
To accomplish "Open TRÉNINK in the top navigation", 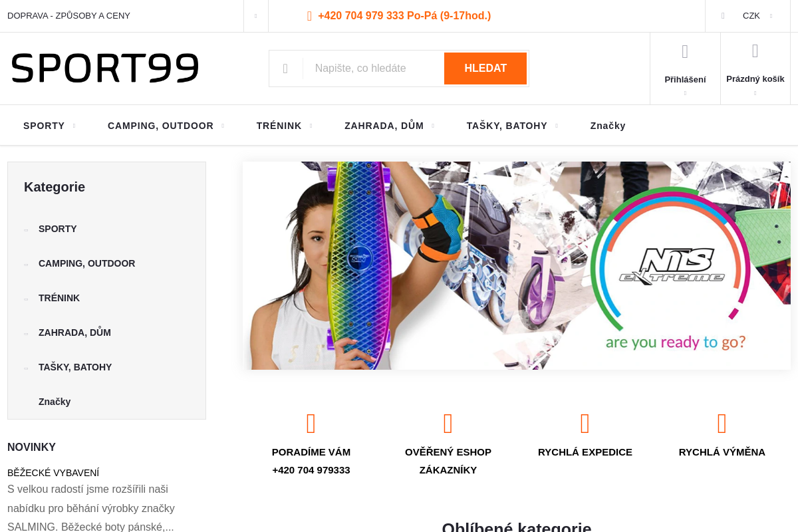I will [285, 126].
